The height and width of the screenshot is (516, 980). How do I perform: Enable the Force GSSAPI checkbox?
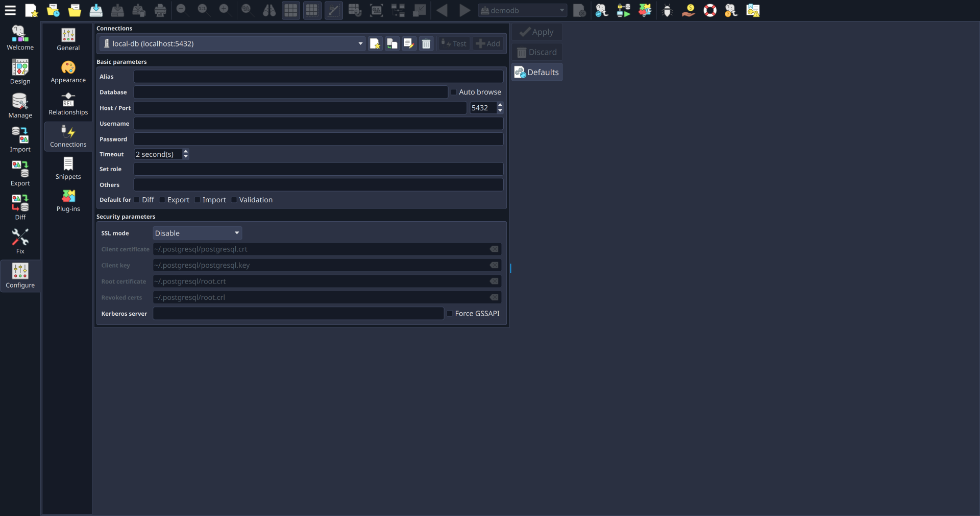coord(449,313)
